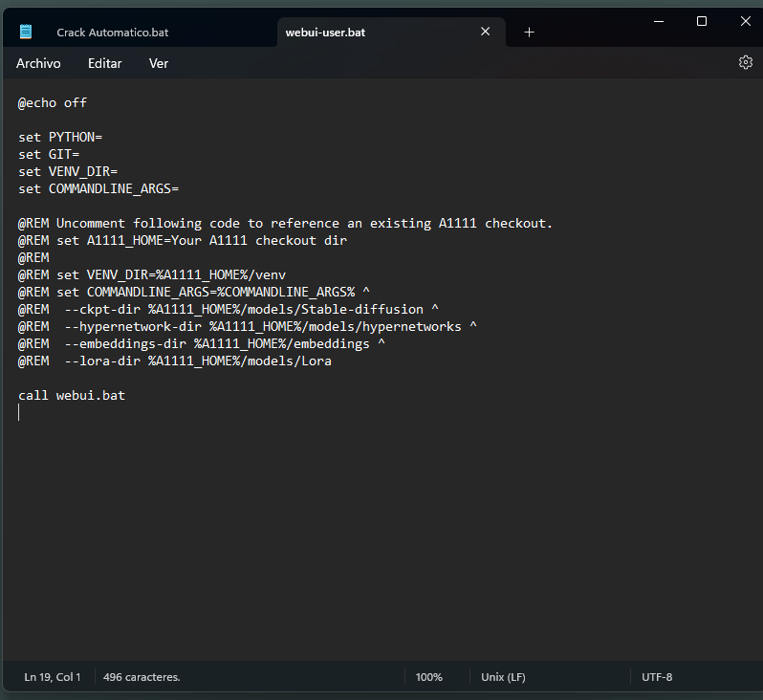The height and width of the screenshot is (700, 763).
Task: Click the '@REM set COMMANDLINE_ARGS=%COMMANDLINE_ARGS%' line
Action: click(194, 292)
